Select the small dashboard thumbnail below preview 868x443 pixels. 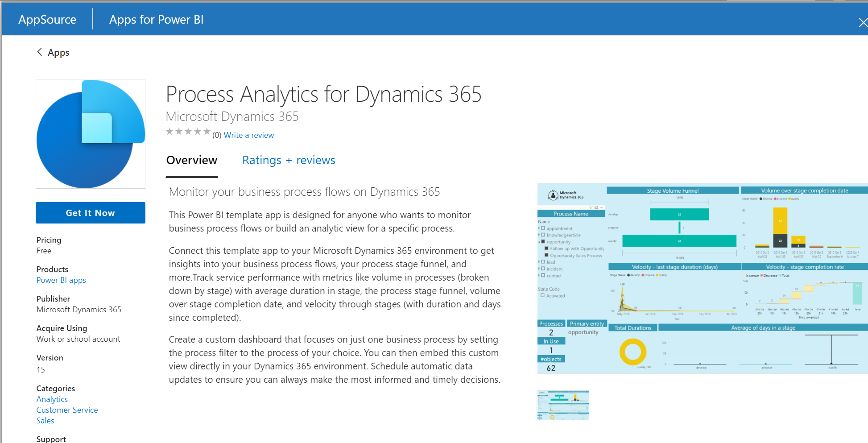[x=563, y=406]
